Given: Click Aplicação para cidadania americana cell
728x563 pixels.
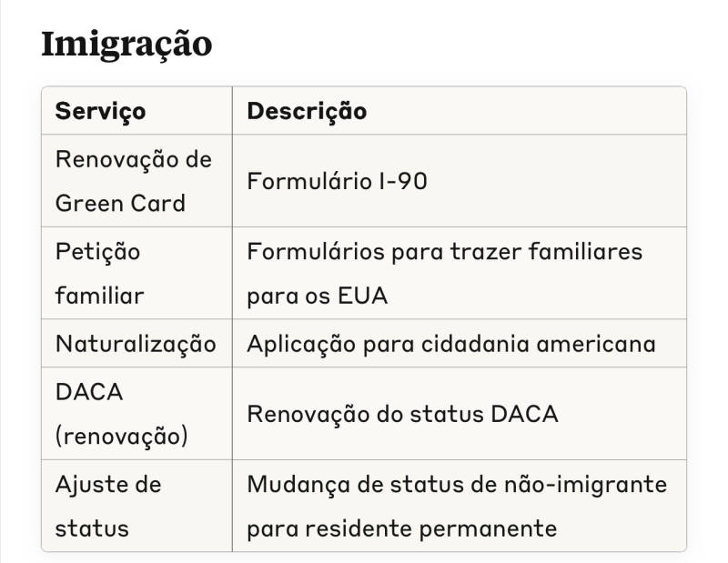Looking at the screenshot, I should [x=450, y=344].
